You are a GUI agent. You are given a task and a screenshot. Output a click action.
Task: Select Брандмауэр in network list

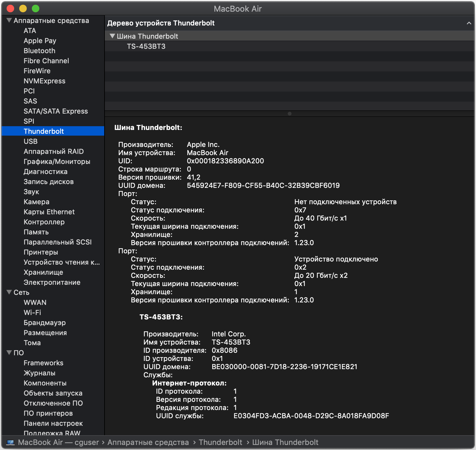(x=45, y=323)
